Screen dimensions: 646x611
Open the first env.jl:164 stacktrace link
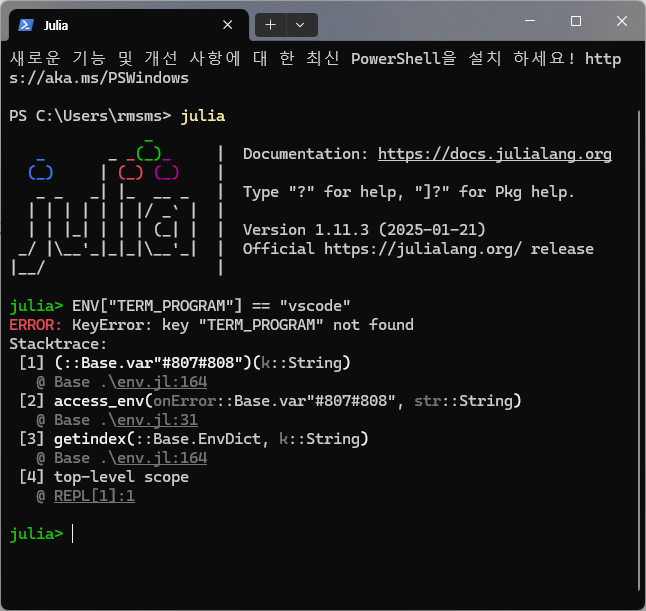[x=162, y=382]
